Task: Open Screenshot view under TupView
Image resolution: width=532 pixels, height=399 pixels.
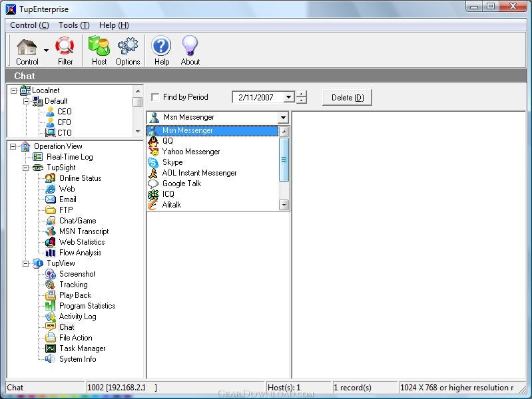Action: click(x=77, y=274)
